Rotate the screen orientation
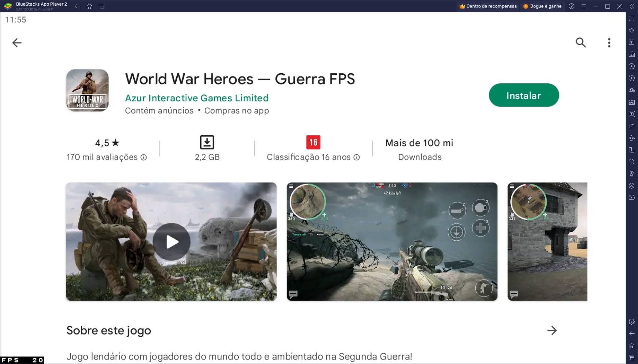 coord(632,162)
